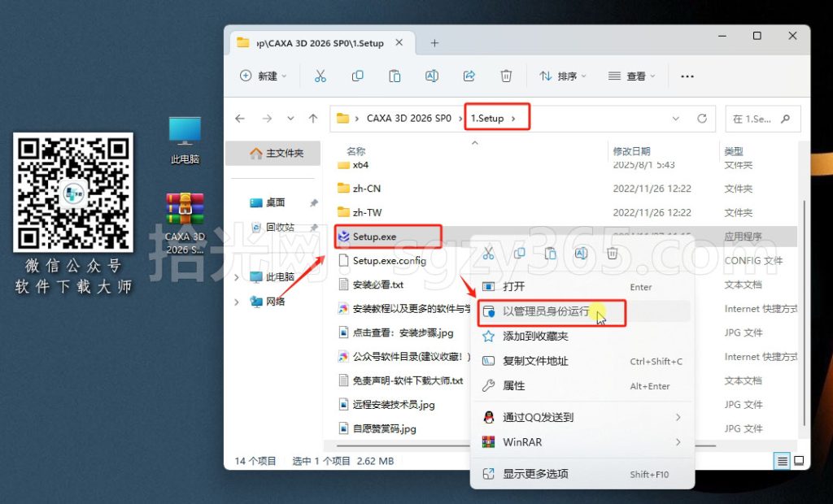The height and width of the screenshot is (504, 833).
Task: Choose Open (打开) from context menu
Action: click(582, 287)
